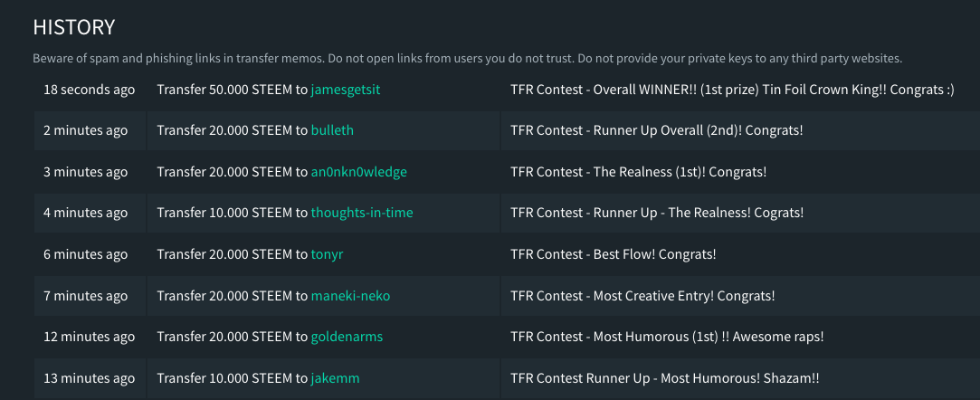Visit the goldenarms user link
Screen dimensions: 980x400
coord(347,337)
